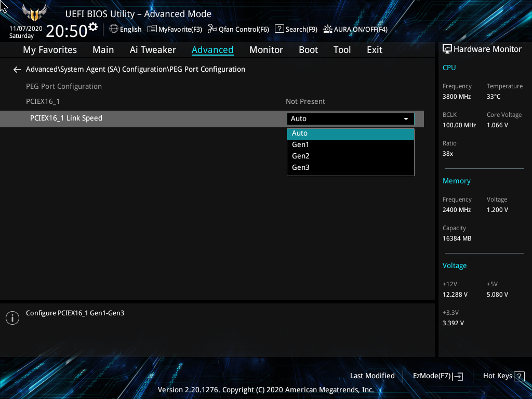The image size is (532, 399).
Task: Click the 3.392 V reading
Action: (x=453, y=323)
